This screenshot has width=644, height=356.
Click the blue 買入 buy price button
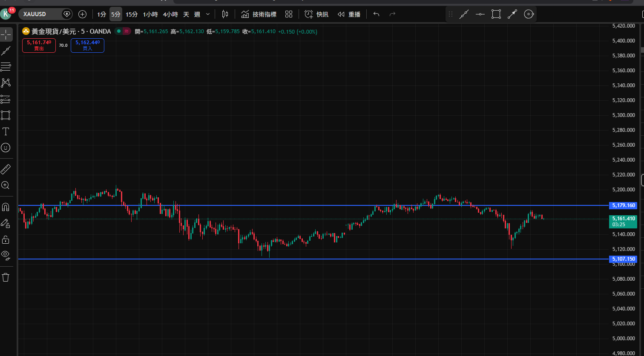[x=87, y=45]
